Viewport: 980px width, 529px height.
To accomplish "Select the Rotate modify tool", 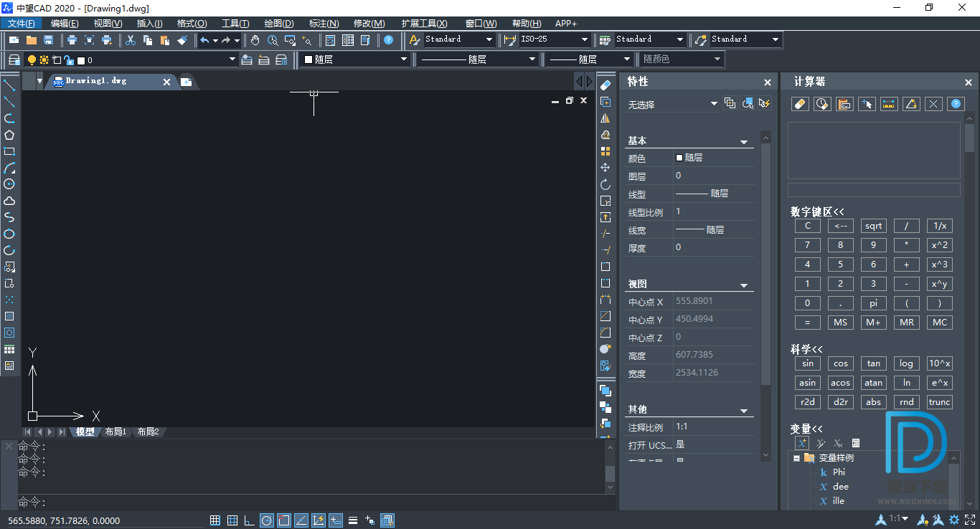I will [606, 184].
